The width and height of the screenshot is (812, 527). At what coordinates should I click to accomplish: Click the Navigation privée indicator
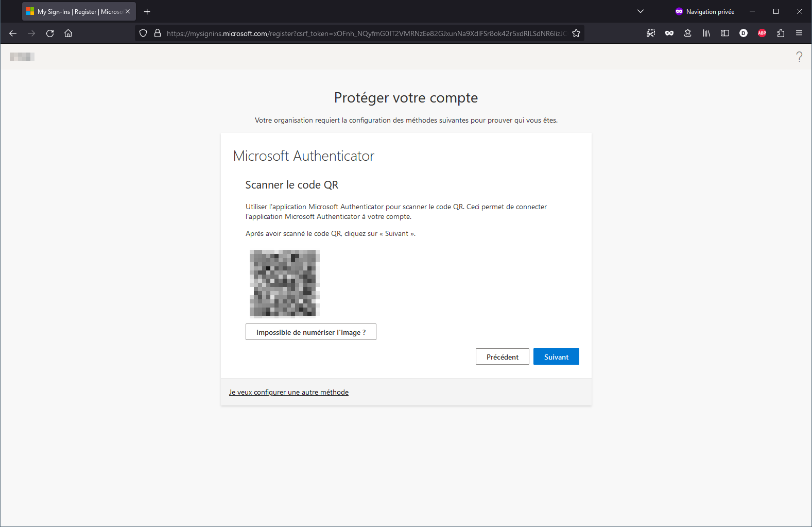point(705,11)
